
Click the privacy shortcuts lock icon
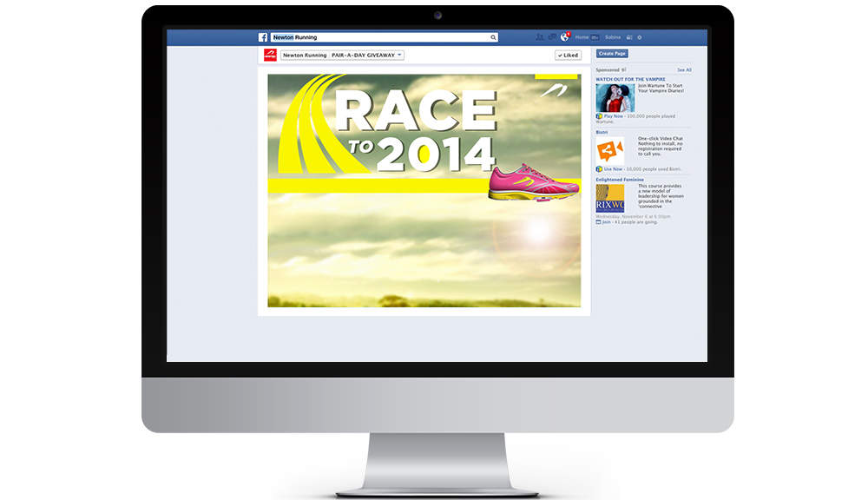(628, 37)
